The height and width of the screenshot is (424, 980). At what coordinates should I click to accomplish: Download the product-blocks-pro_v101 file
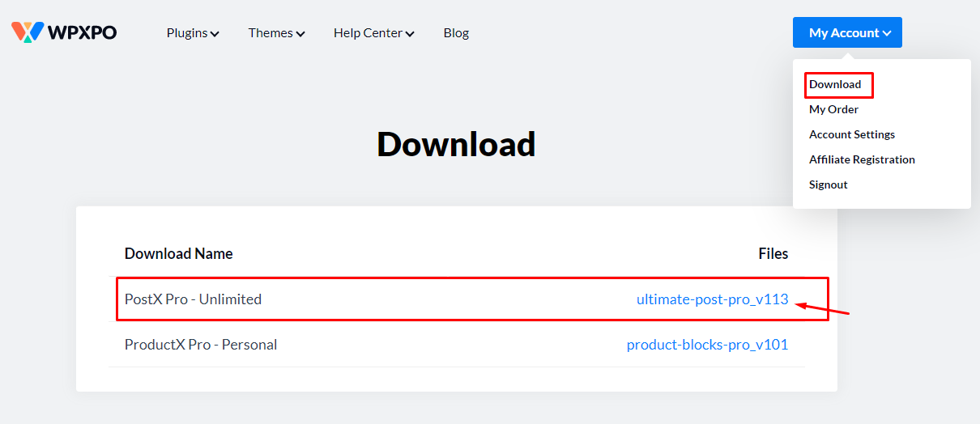pos(707,345)
